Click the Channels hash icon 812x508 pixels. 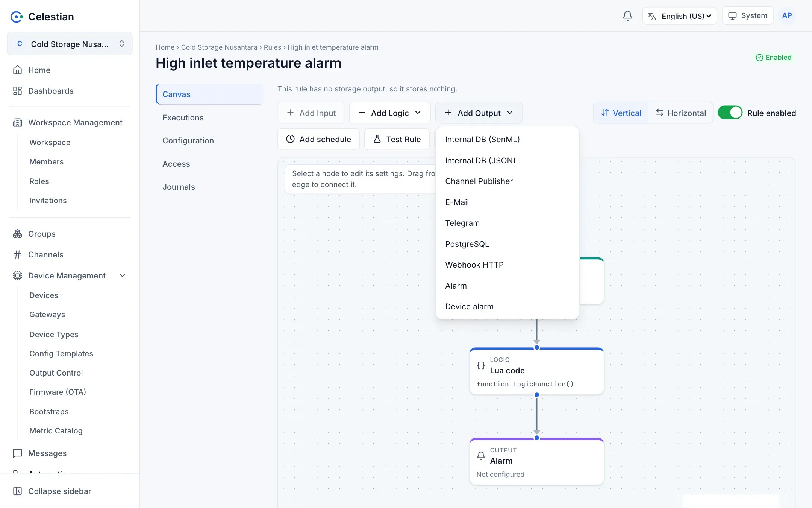[17, 255]
